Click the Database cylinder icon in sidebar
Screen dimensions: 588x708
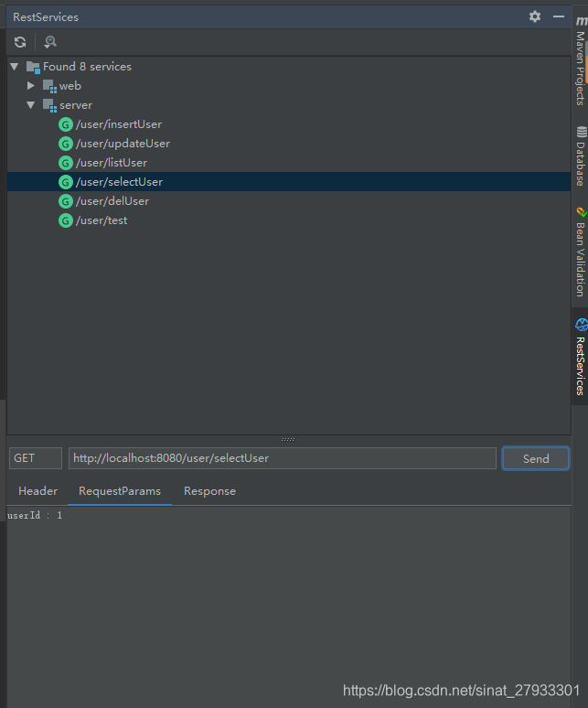click(x=582, y=132)
